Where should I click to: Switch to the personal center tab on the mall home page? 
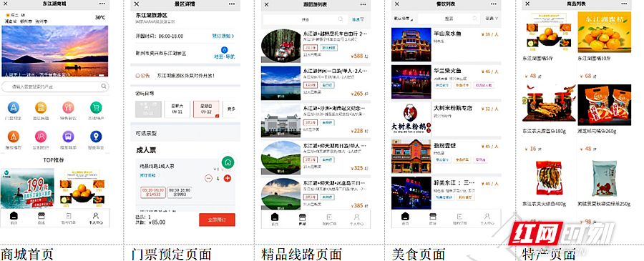(96, 218)
